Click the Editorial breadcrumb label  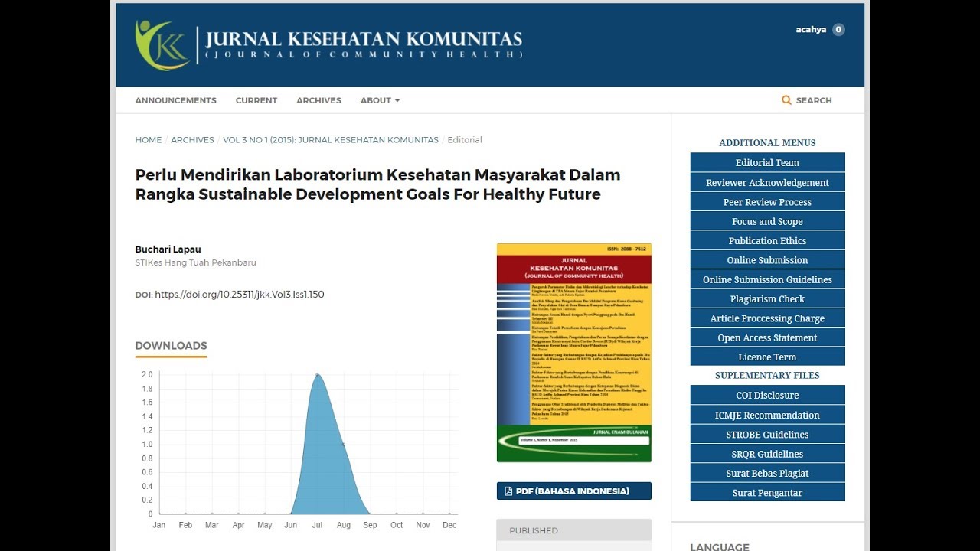click(x=465, y=140)
